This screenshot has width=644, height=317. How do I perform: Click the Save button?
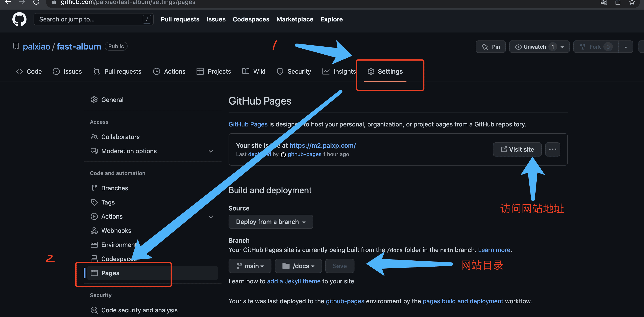[340, 266]
